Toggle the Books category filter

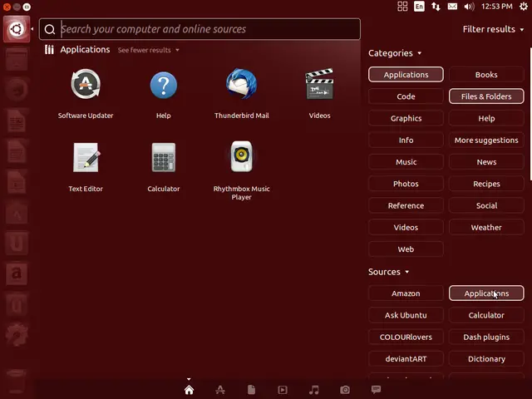point(486,75)
